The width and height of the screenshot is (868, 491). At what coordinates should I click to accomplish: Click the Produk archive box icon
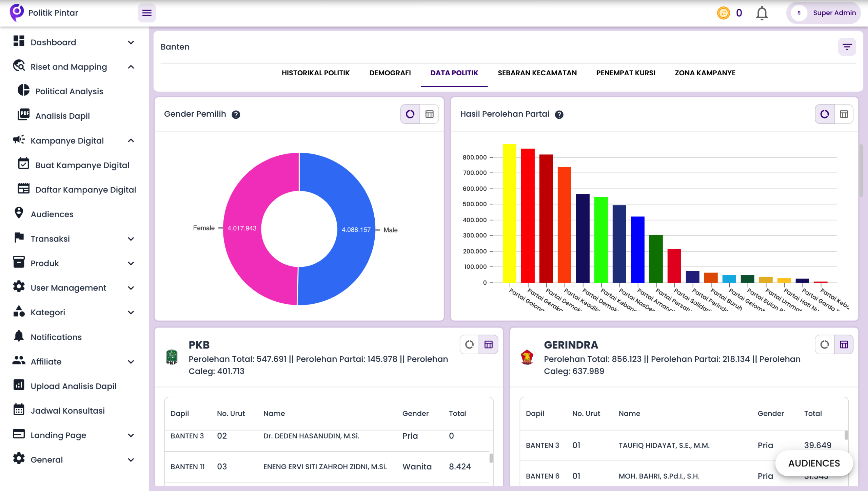point(19,262)
